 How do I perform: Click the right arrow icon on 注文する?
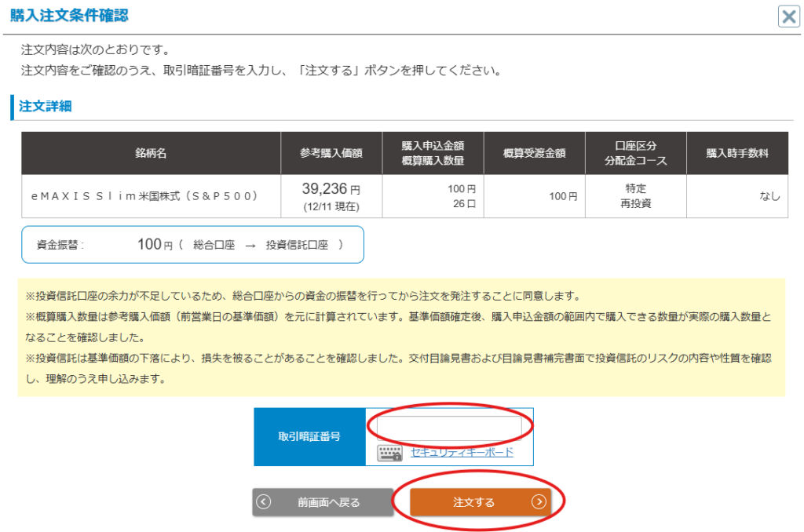coord(538,502)
